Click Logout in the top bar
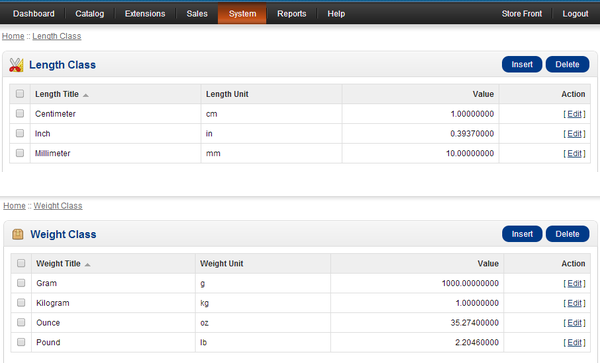Image resolution: width=600 pixels, height=363 pixels. coord(575,14)
